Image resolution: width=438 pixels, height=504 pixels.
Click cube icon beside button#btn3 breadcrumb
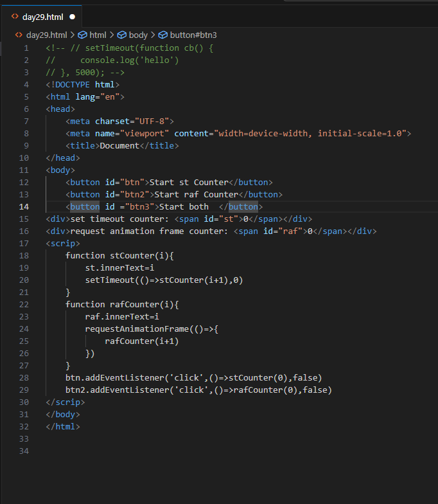[x=163, y=35]
